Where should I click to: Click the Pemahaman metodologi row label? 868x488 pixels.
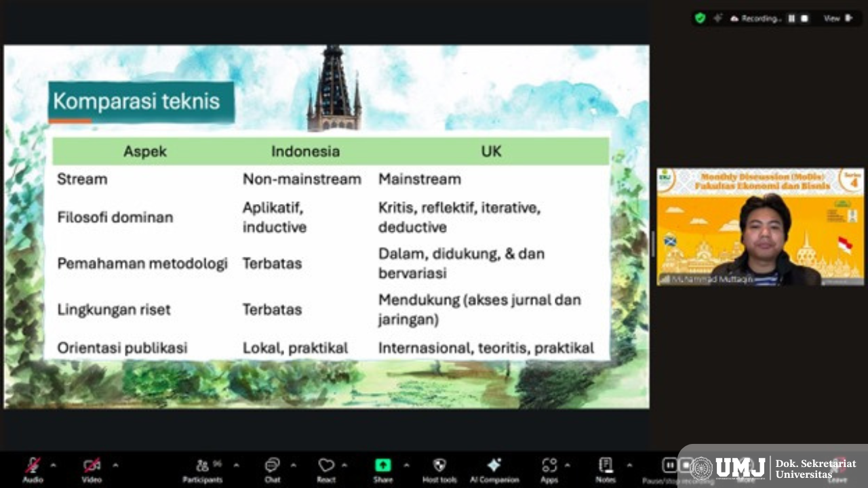pos(142,263)
